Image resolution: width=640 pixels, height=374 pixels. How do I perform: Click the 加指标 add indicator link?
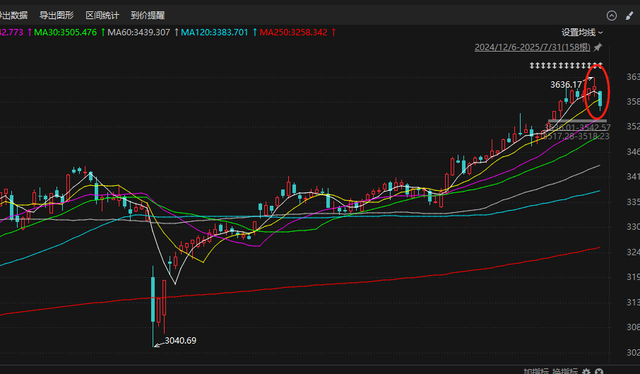point(536,371)
